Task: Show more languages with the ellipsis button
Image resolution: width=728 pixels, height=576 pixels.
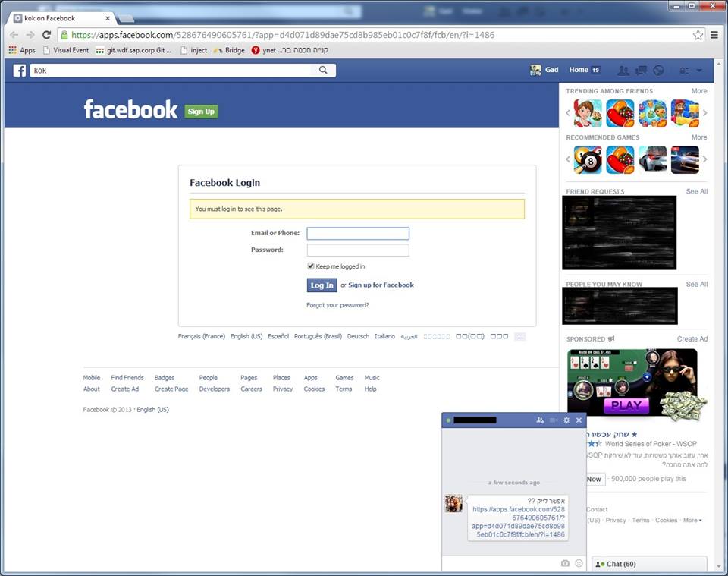Action: point(519,336)
